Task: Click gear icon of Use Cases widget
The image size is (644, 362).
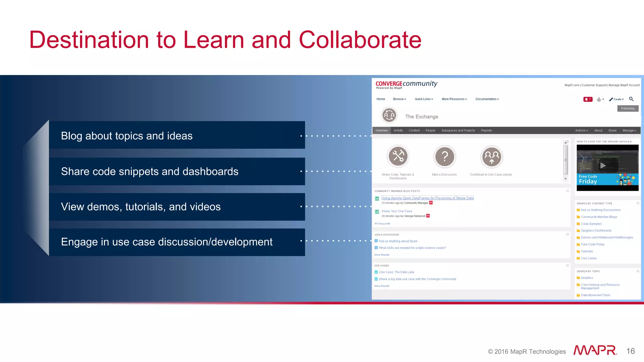Action: 568,266
